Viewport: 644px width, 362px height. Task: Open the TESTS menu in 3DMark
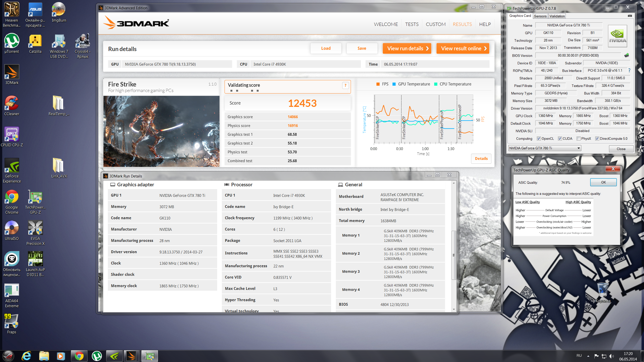point(412,24)
